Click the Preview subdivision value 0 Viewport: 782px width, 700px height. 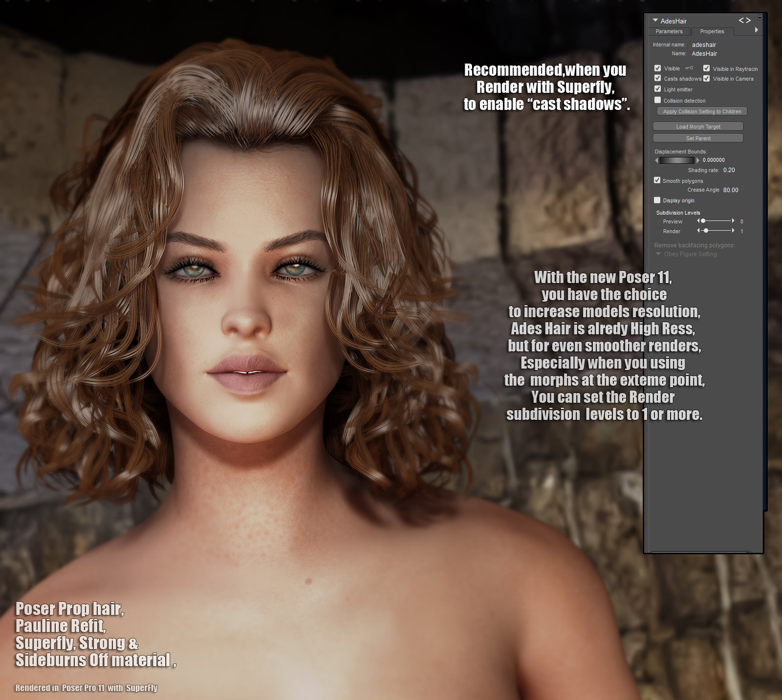[x=742, y=222]
